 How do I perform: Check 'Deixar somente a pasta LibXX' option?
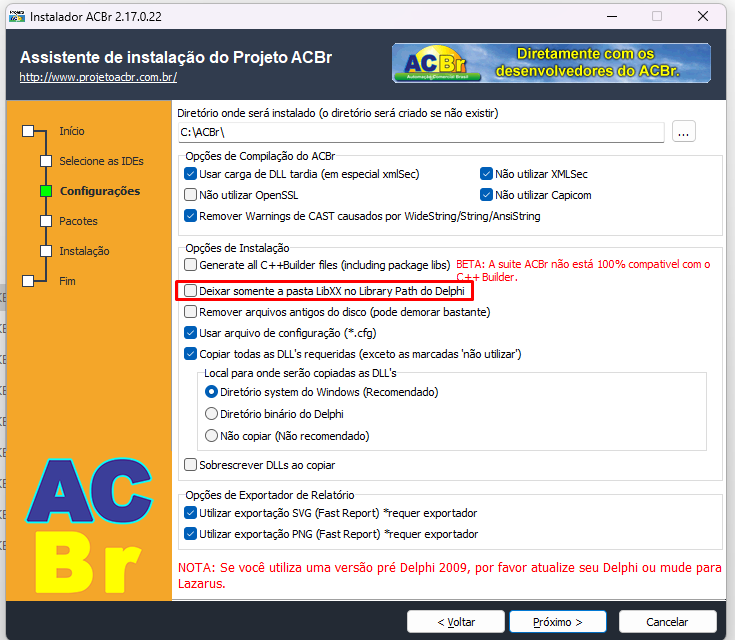[190, 291]
